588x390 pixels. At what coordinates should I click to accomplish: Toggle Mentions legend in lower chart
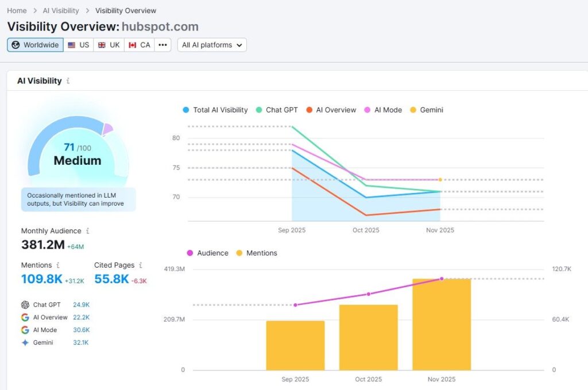(257, 253)
